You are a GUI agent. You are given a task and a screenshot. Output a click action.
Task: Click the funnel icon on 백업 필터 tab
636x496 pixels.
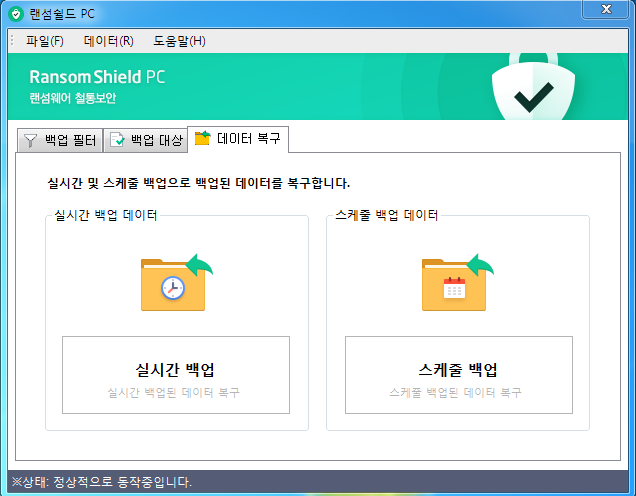click(30, 141)
